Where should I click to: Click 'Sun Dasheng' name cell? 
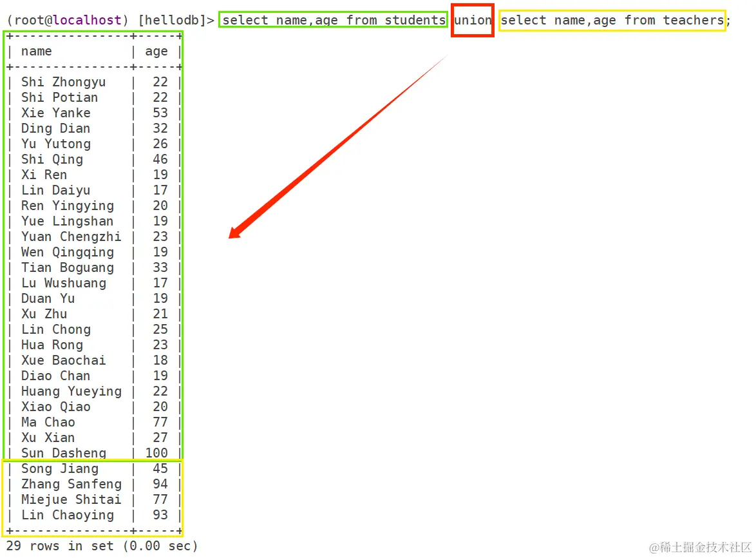[x=63, y=453]
